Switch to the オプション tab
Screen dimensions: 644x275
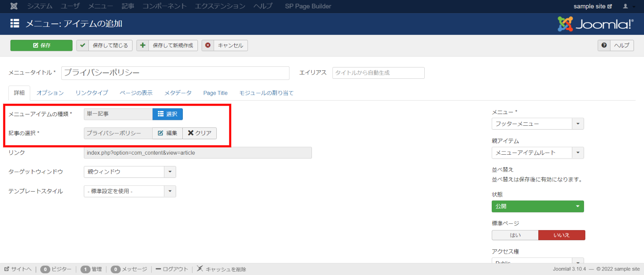(x=50, y=93)
